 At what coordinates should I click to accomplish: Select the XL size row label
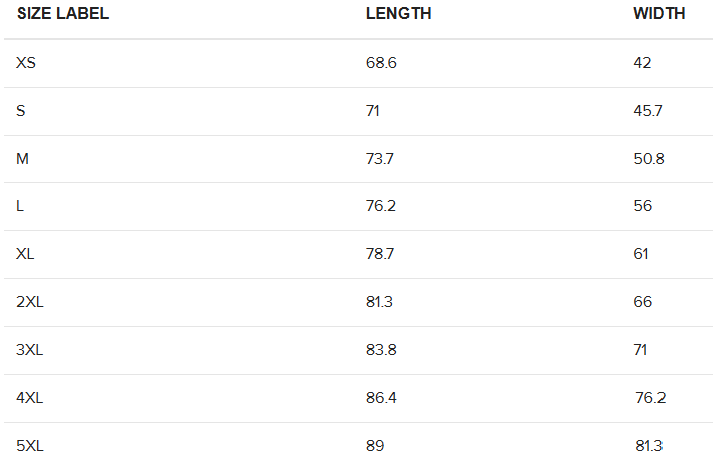click(25, 254)
